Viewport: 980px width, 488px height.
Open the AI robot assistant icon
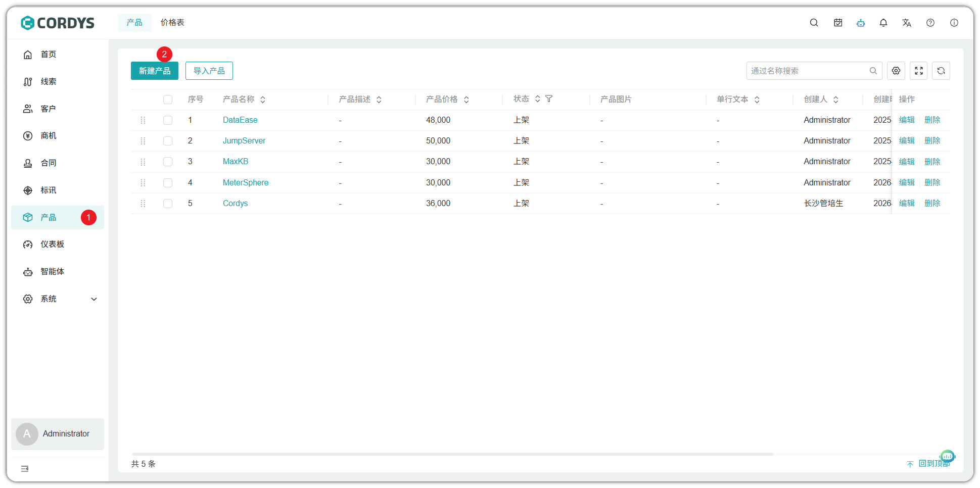coord(861,23)
